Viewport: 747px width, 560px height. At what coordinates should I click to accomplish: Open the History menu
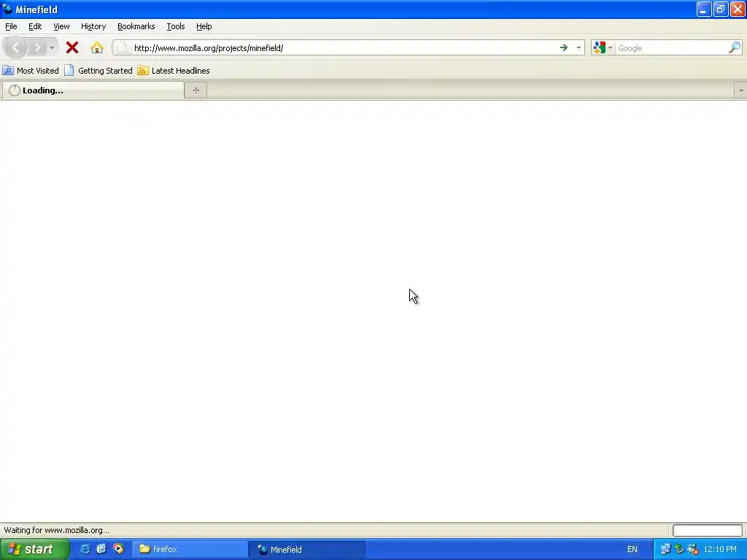93,27
